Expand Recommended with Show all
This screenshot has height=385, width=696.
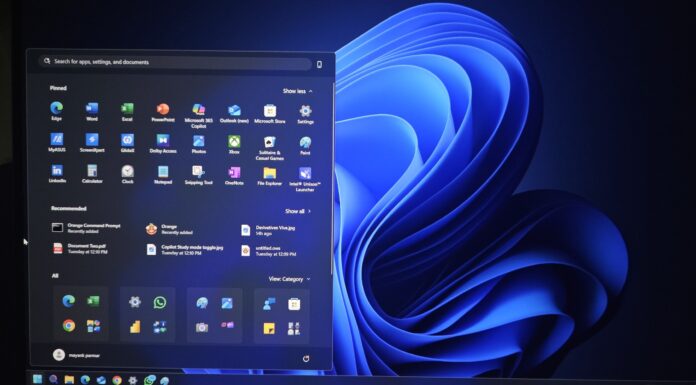298,211
